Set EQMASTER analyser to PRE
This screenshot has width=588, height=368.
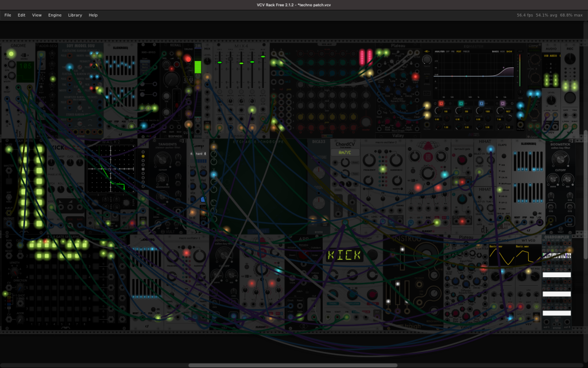(453, 51)
